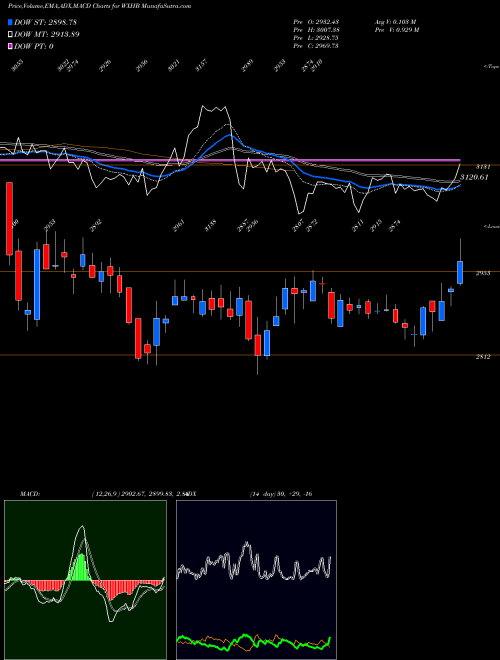Click the chart title mentioning MunafaSutra.com
The image size is (500, 660).
(99, 6)
